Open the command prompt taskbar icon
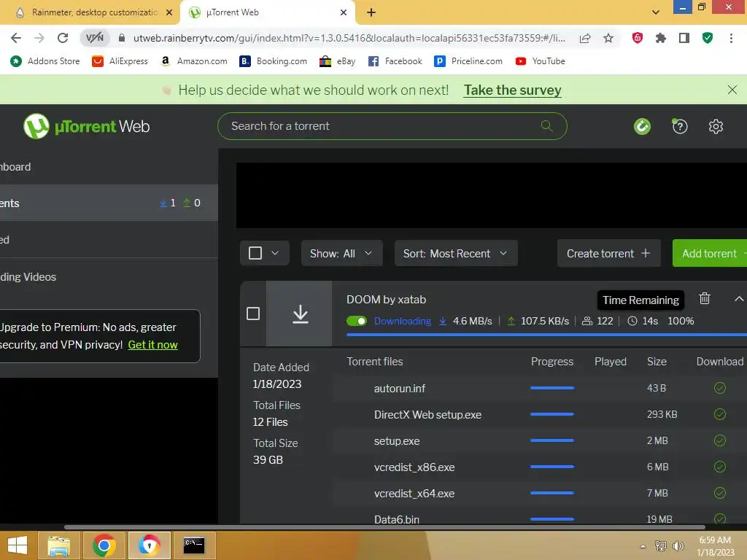Screen dimensions: 747x560 tap(194, 545)
